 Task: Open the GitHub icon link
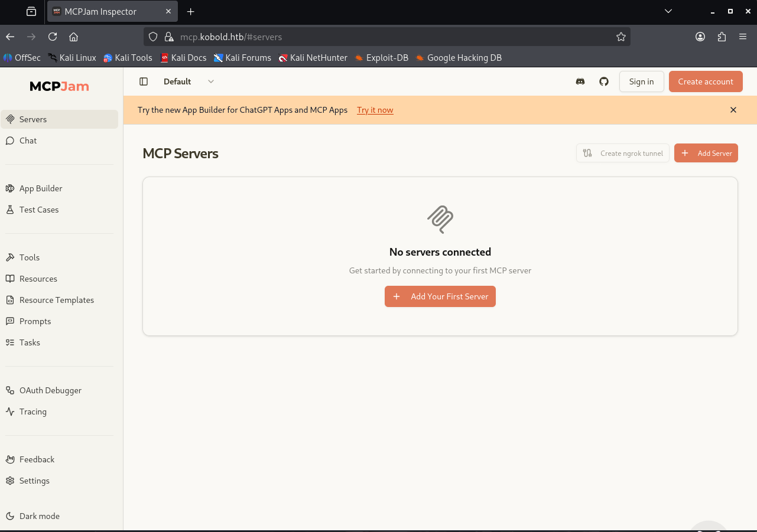(604, 81)
